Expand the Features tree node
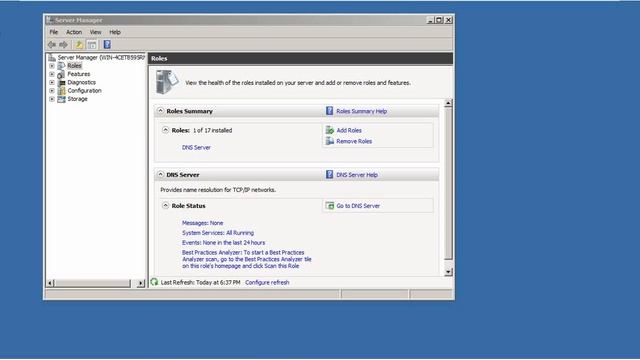Screen dimensions: 640x360 pyautogui.click(x=52, y=74)
